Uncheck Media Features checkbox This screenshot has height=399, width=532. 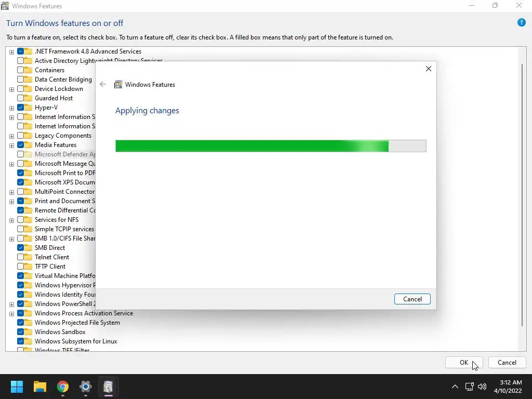click(20, 144)
